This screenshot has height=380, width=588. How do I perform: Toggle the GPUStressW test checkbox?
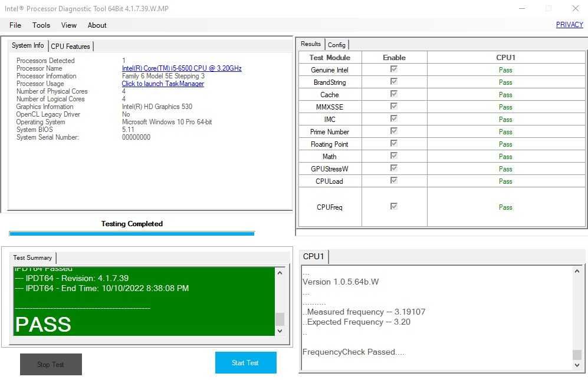click(x=394, y=168)
